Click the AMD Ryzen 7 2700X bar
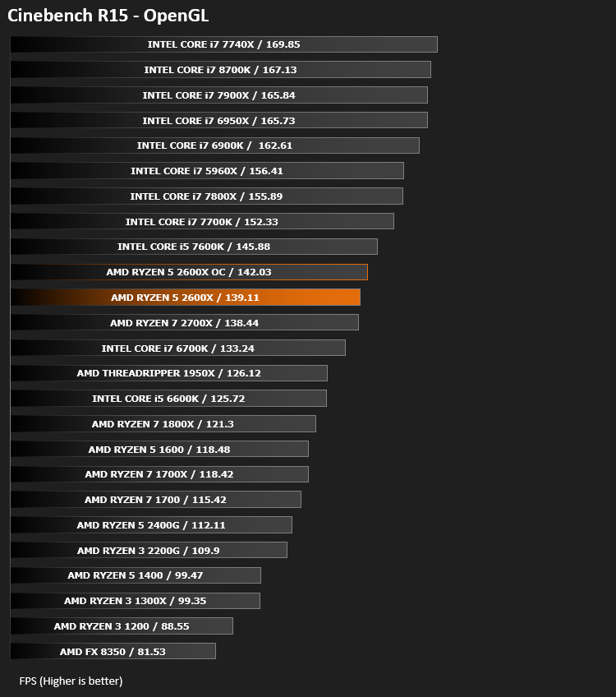The width and height of the screenshot is (616, 697). (184, 323)
